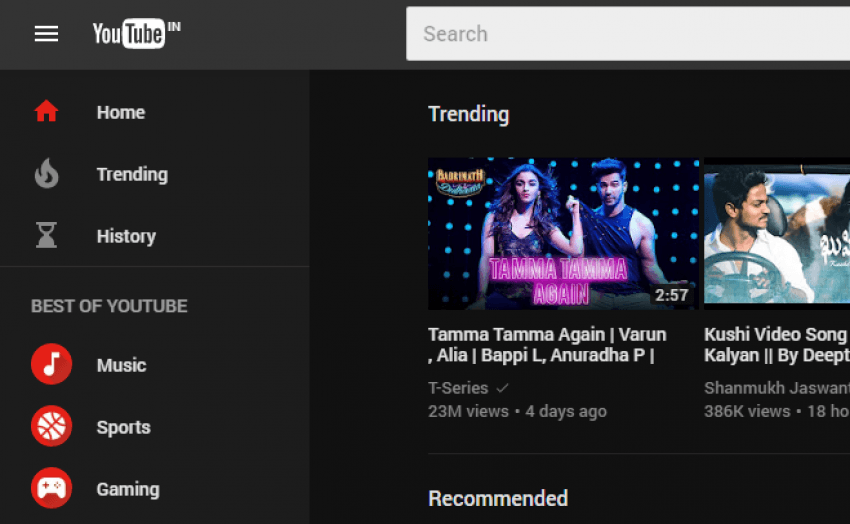Click the Gaming controller icon

click(51, 488)
